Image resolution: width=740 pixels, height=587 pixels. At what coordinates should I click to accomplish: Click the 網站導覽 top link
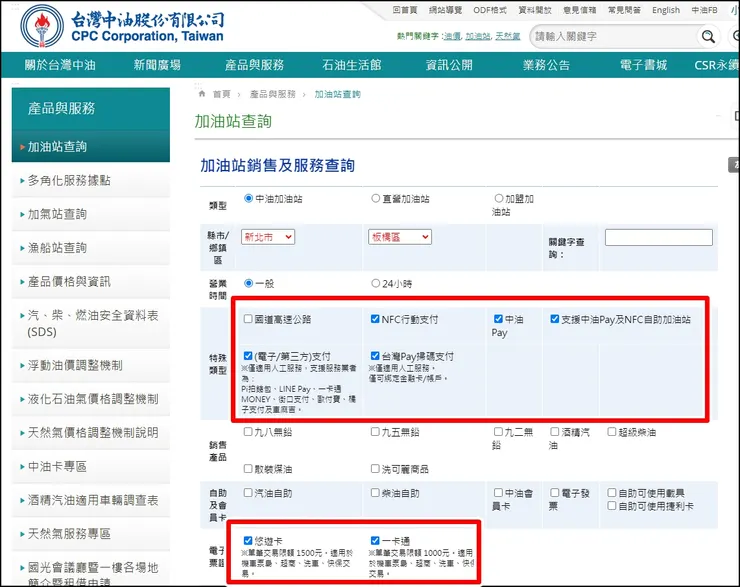pyautogui.click(x=445, y=10)
